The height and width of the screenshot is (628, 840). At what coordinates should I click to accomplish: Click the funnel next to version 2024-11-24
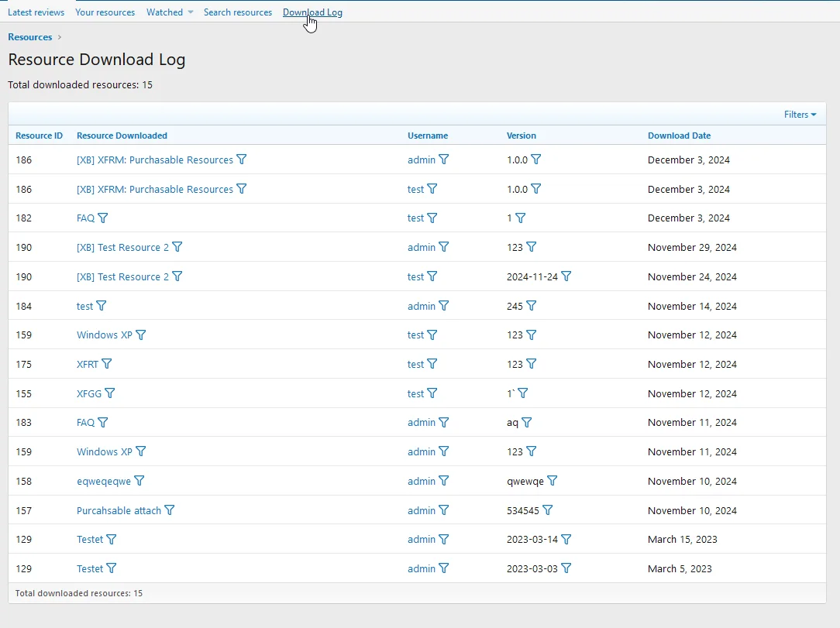[x=566, y=276]
